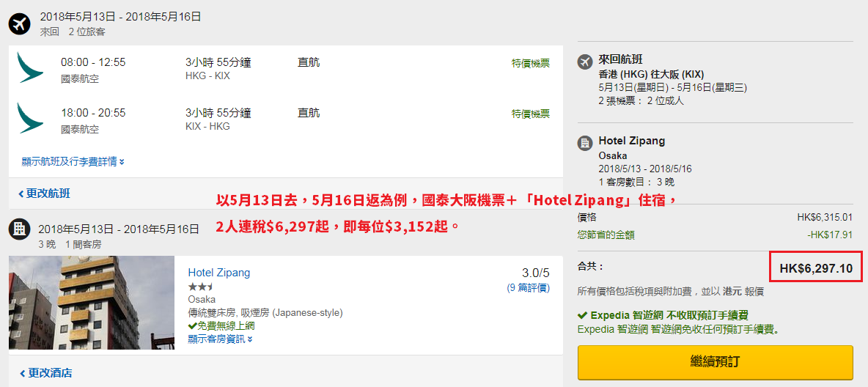Viewport: 868px width, 387px height.
Task: Click the sidebar airplane icon for 來回航班
Action: [584, 62]
